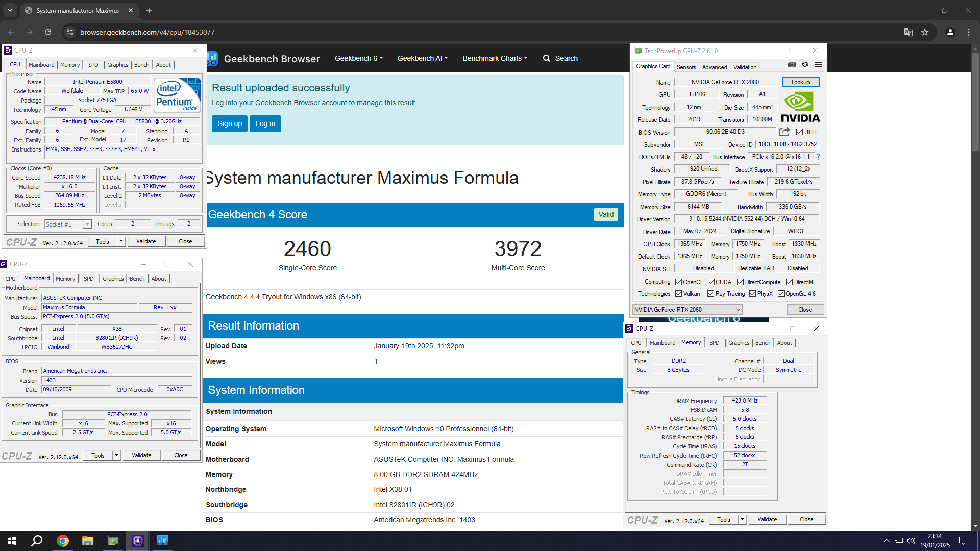Switch to the Sensors tab in GPU-Z
This screenshot has width=980, height=551.
point(686,67)
